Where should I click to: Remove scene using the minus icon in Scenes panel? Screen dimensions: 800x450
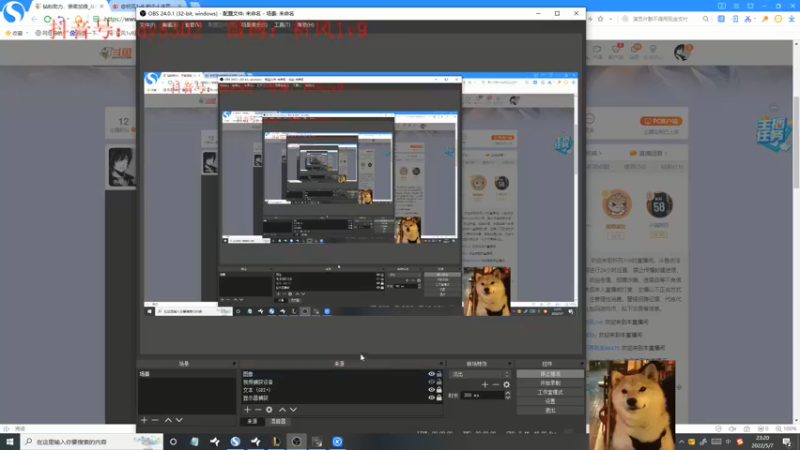tap(155, 420)
